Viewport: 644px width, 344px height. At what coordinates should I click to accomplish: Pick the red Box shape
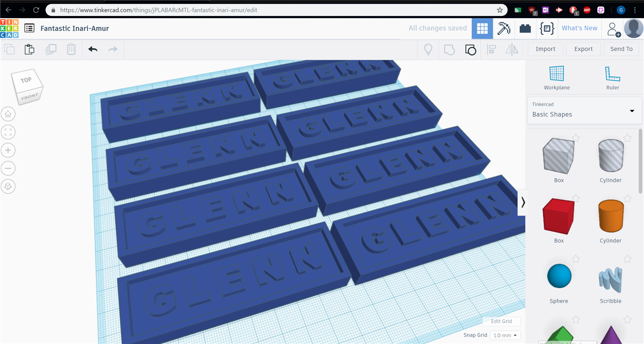[558, 216]
